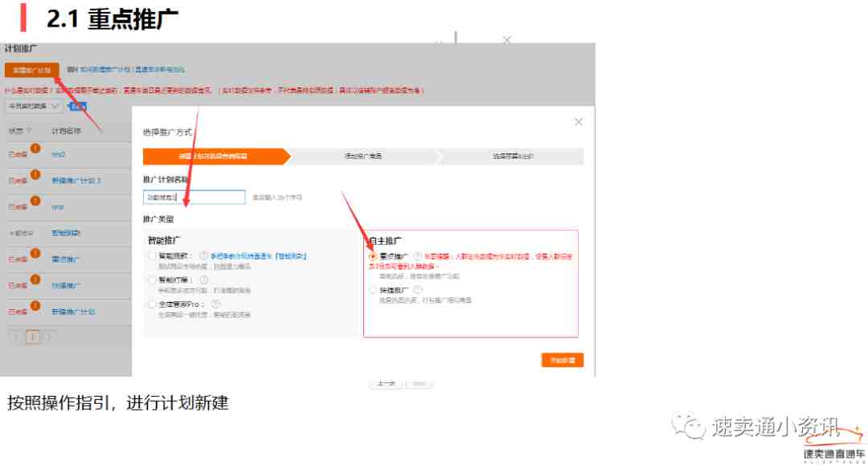The width and height of the screenshot is (868, 465).
Task: Click warning badge on the 重点推广 plan row
Action: point(35,254)
